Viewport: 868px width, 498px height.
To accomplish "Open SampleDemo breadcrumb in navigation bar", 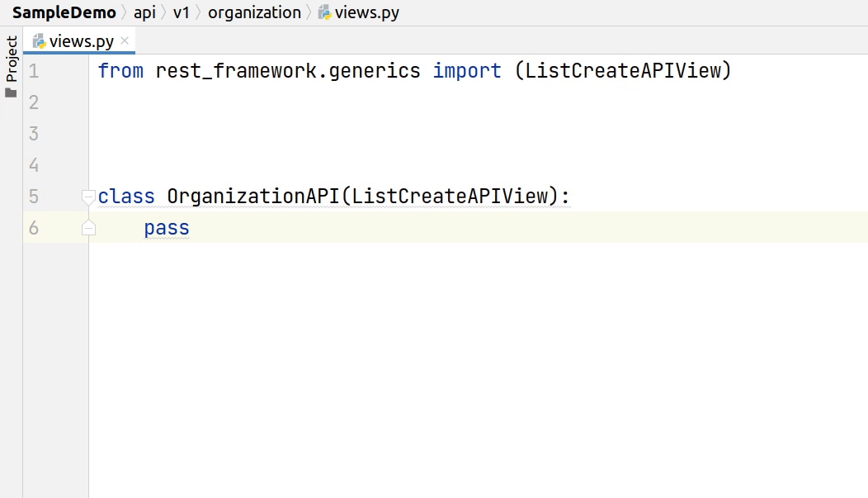I will pos(64,13).
